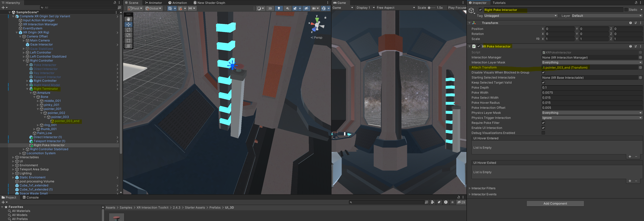This screenshot has width=644, height=221.
Task: Select the Rect transform tool
Action: 128,41
